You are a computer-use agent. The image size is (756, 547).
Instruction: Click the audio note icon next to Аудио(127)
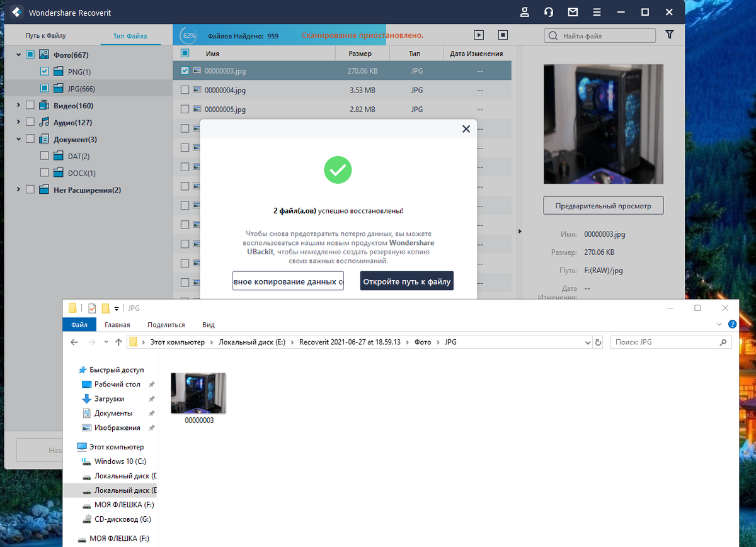point(44,122)
